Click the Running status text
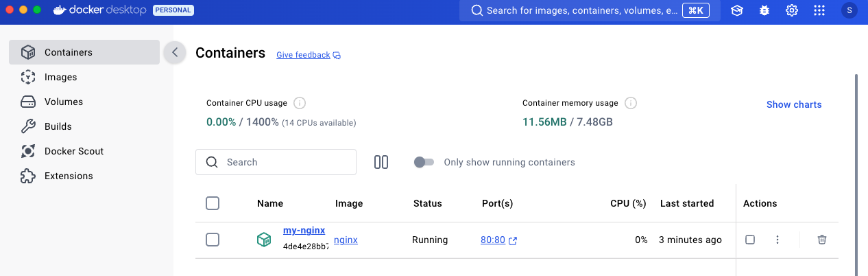The image size is (868, 276). tap(430, 240)
